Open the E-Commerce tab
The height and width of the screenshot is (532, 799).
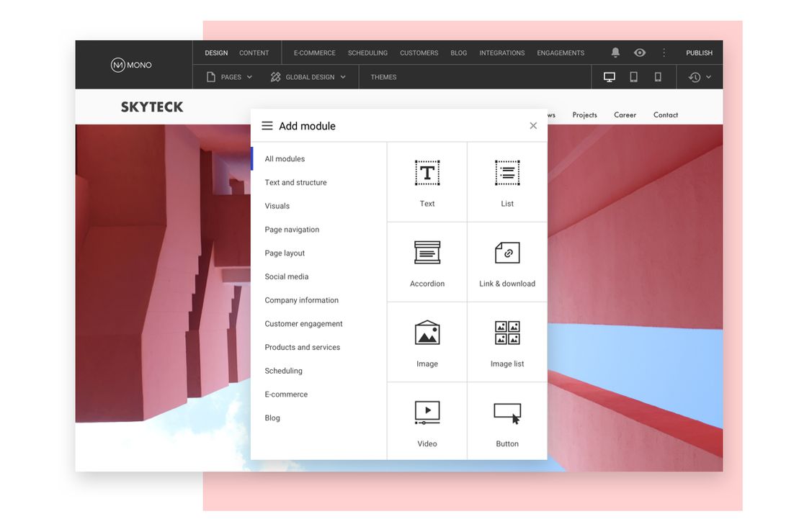tap(314, 53)
